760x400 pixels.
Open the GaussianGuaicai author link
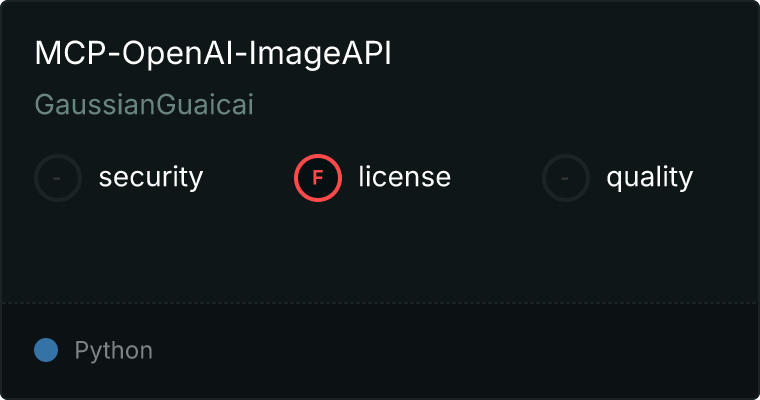144,105
